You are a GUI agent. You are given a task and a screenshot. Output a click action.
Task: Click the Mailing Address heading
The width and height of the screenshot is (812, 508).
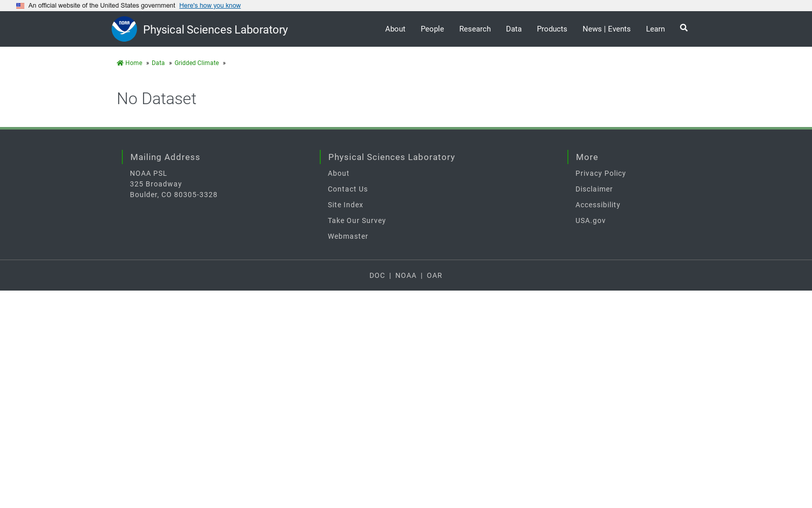coord(165,157)
